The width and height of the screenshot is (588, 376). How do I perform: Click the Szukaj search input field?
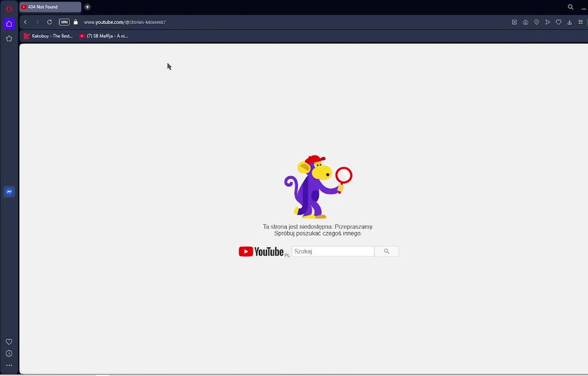click(333, 251)
